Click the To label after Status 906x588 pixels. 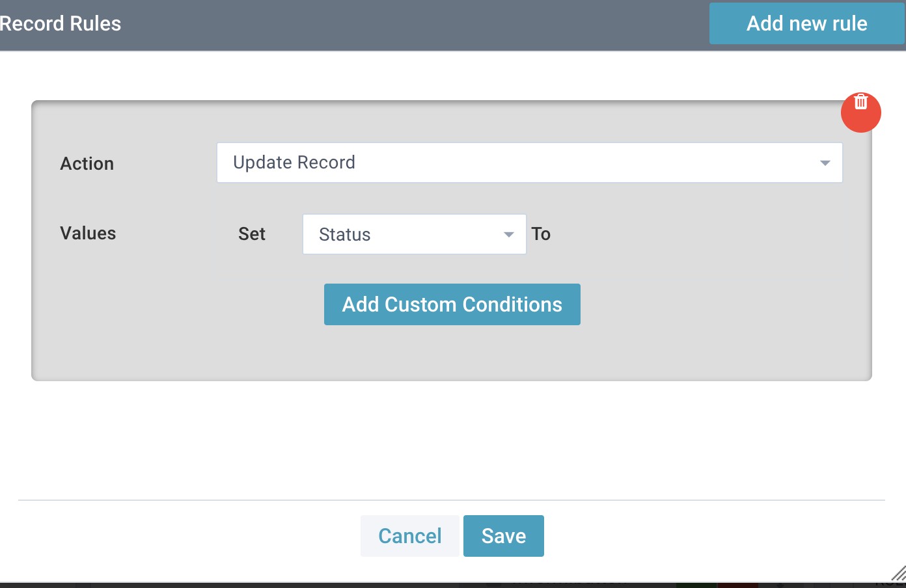(541, 234)
